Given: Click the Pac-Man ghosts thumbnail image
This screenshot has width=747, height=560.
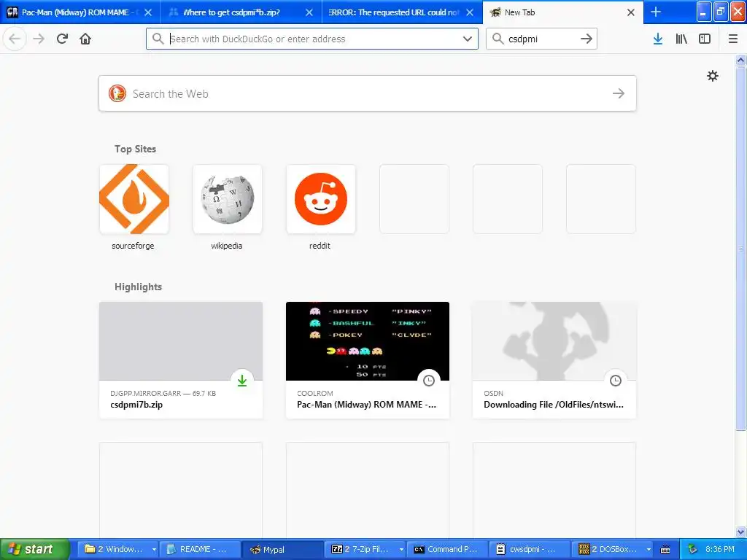Looking at the screenshot, I should tap(368, 341).
